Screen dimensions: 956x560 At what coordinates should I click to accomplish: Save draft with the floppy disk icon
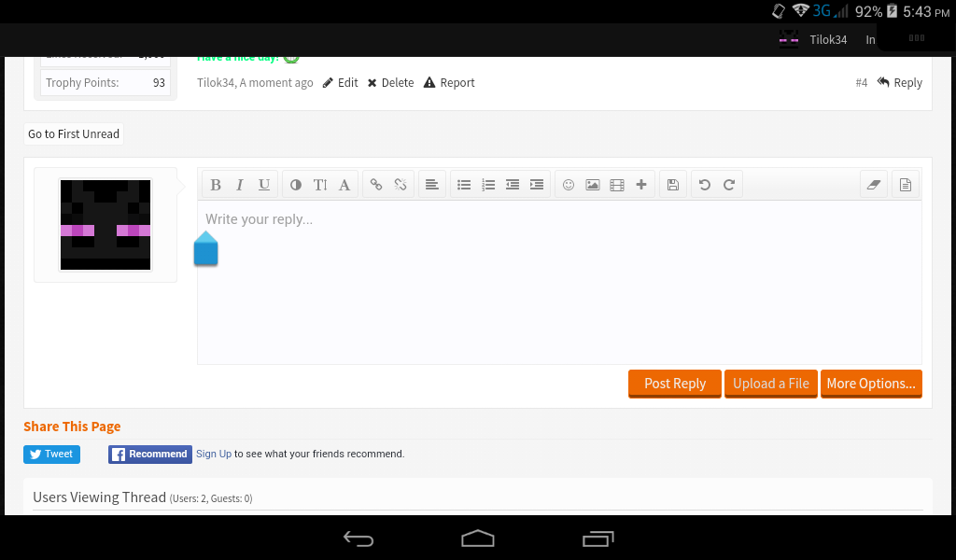[x=673, y=185]
